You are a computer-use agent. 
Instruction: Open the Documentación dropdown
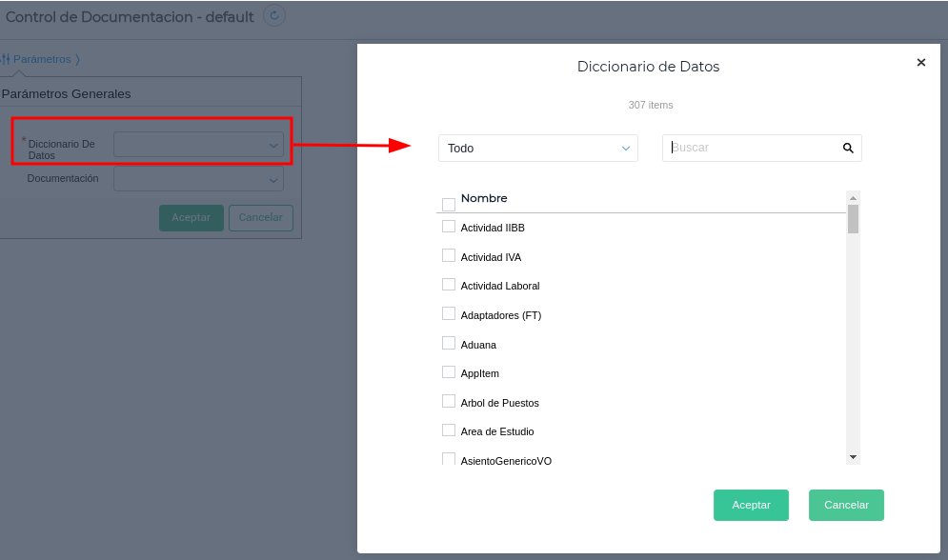coord(198,179)
